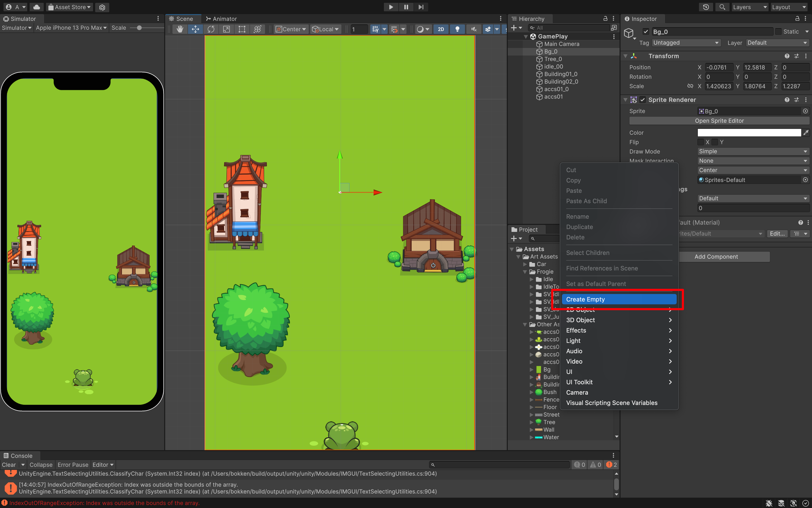Select the Scale tool

pos(226,29)
